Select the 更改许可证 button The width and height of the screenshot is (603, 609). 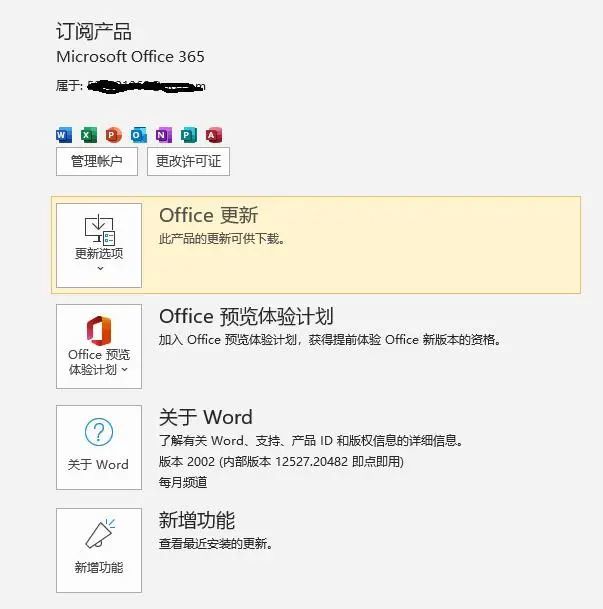pyautogui.click(x=188, y=161)
